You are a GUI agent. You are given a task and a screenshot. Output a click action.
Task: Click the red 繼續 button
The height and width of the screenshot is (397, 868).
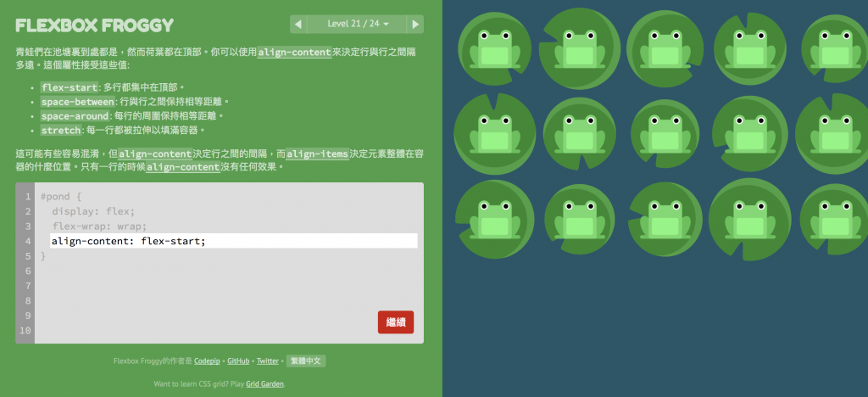pos(396,322)
